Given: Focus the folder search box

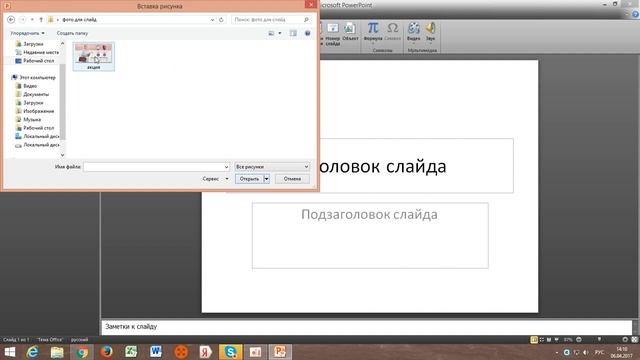Looking at the screenshot, I should (271, 20).
